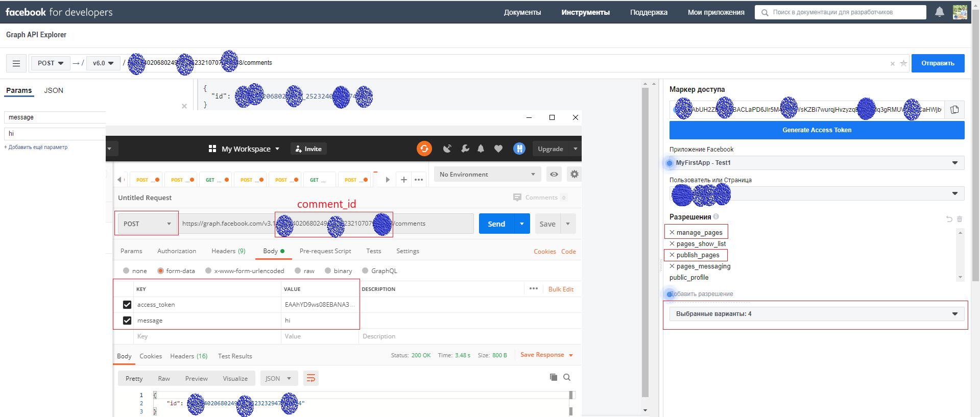Image resolution: width=980 pixels, height=417 pixels.
Task: Open Postman user avatar
Action: point(519,149)
